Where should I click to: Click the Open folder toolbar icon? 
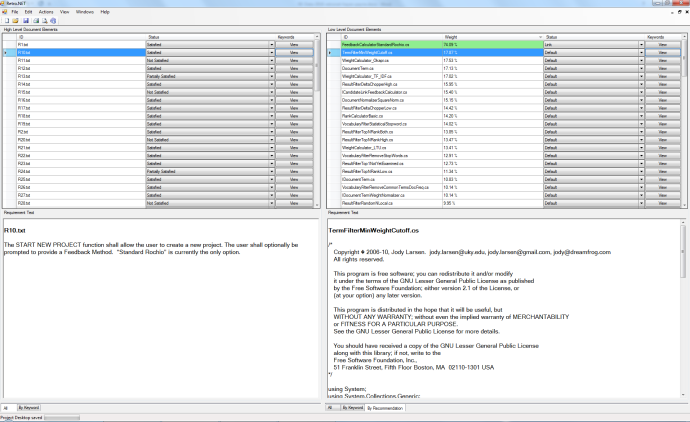coord(14,20)
